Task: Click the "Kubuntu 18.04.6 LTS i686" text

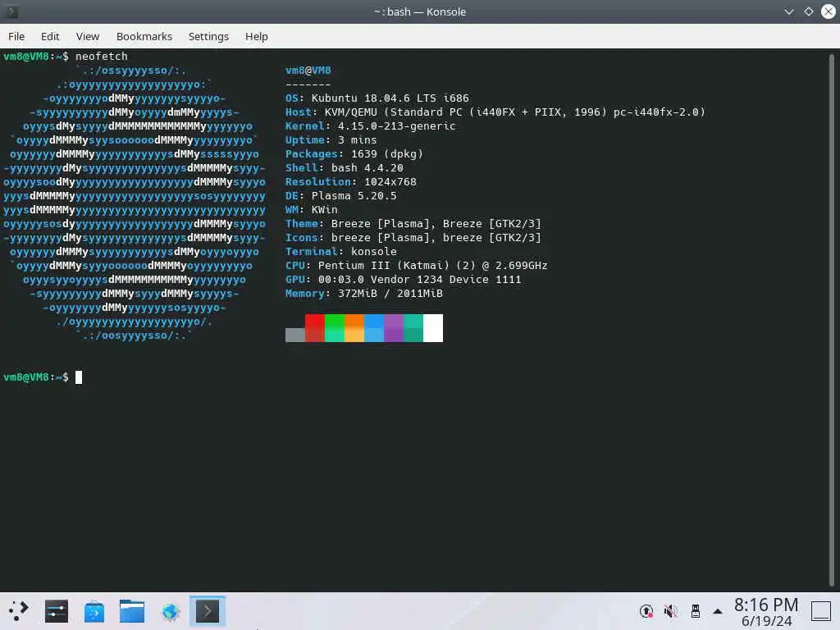Action: click(390, 98)
